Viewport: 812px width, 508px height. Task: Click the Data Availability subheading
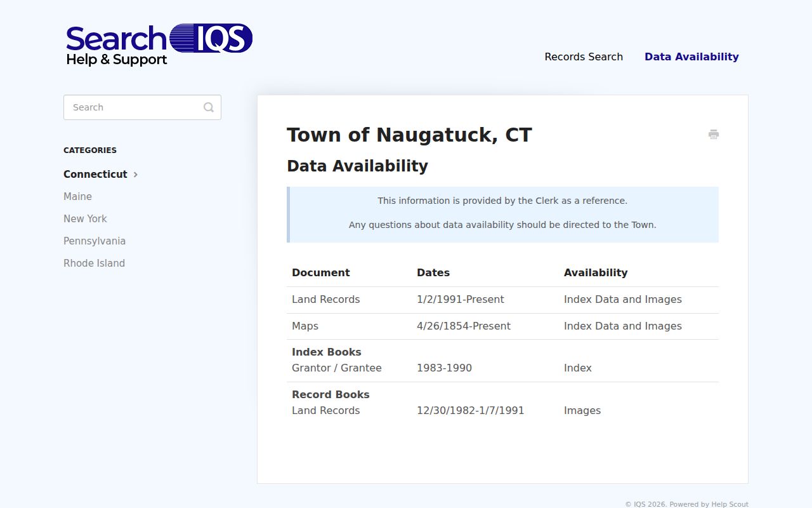pyautogui.click(x=357, y=166)
